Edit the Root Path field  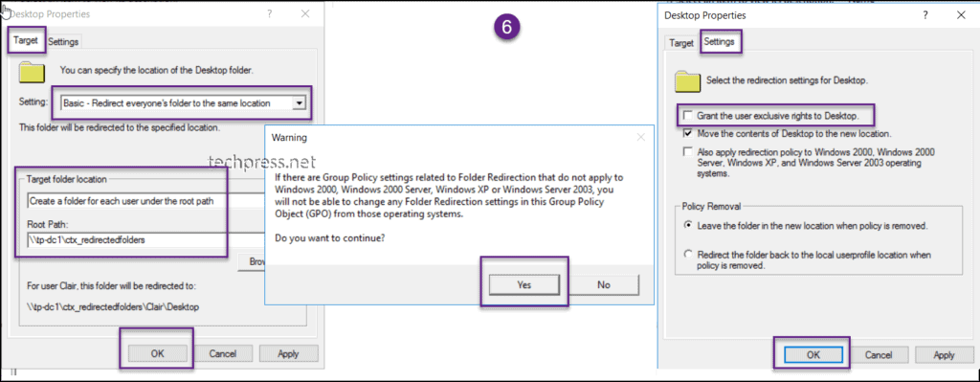click(145, 239)
